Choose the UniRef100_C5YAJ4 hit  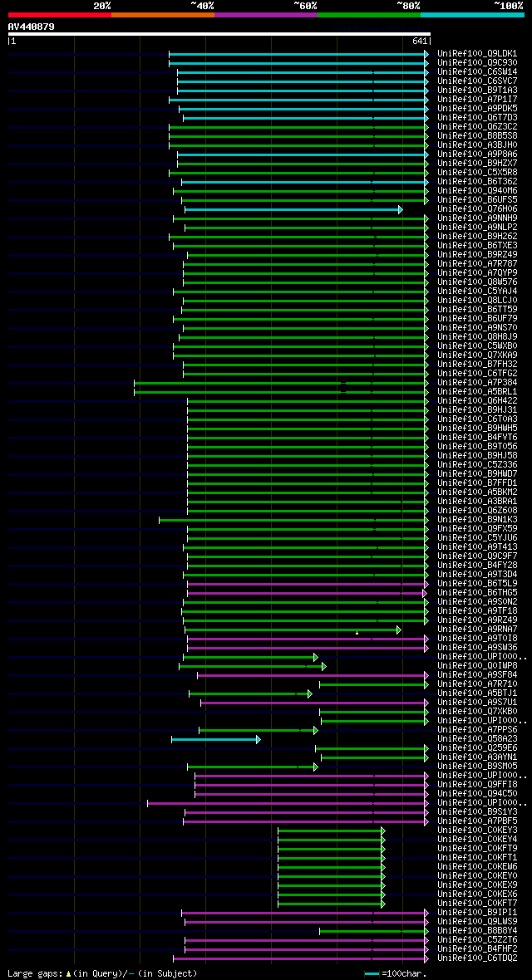pos(477,292)
